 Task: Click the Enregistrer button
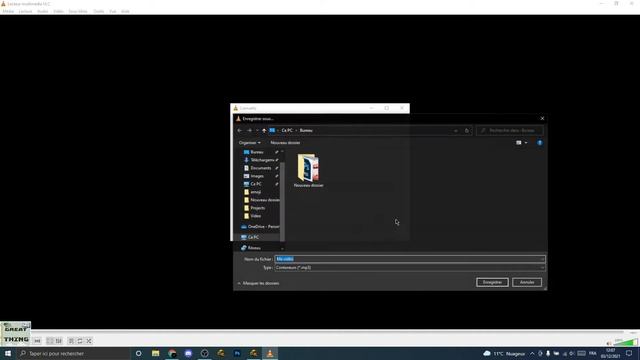(x=492, y=282)
